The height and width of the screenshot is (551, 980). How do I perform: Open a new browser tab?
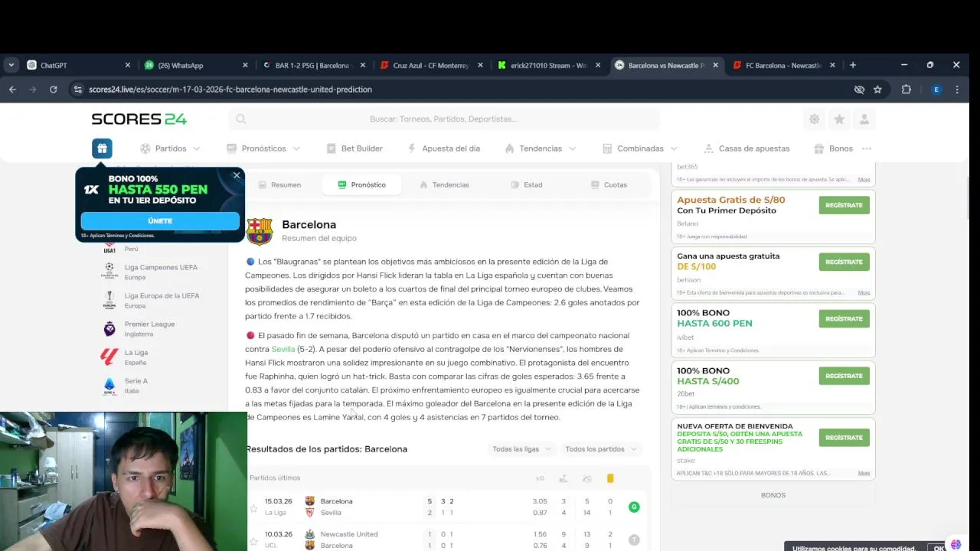point(853,65)
